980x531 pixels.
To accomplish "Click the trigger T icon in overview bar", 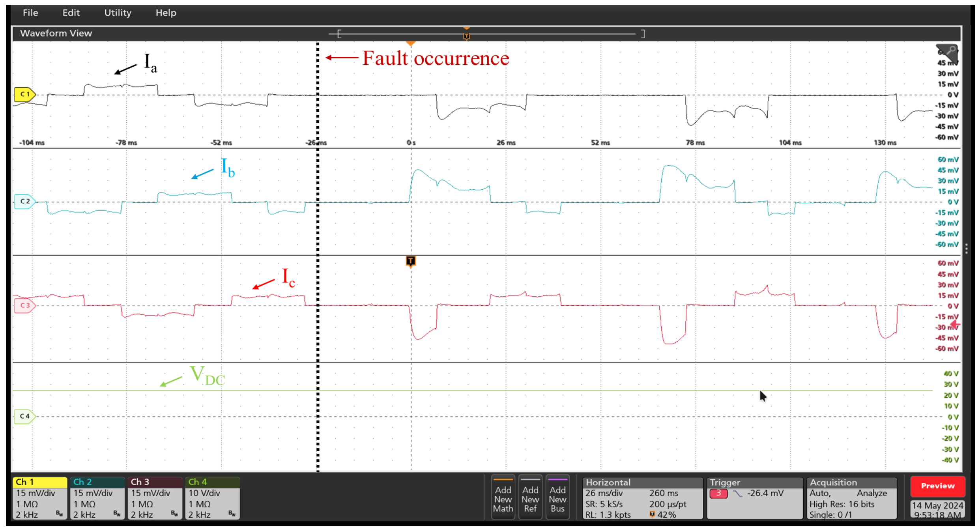I will click(x=467, y=36).
